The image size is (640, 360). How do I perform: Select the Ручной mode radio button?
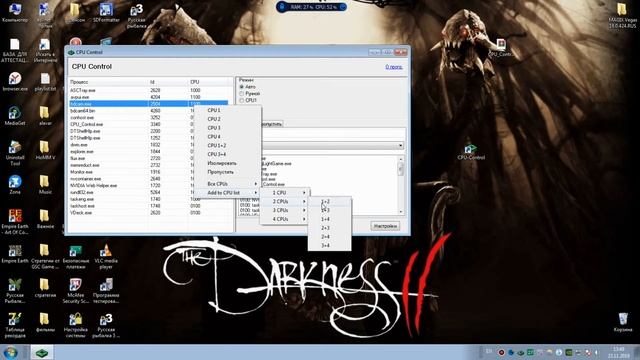[242, 93]
